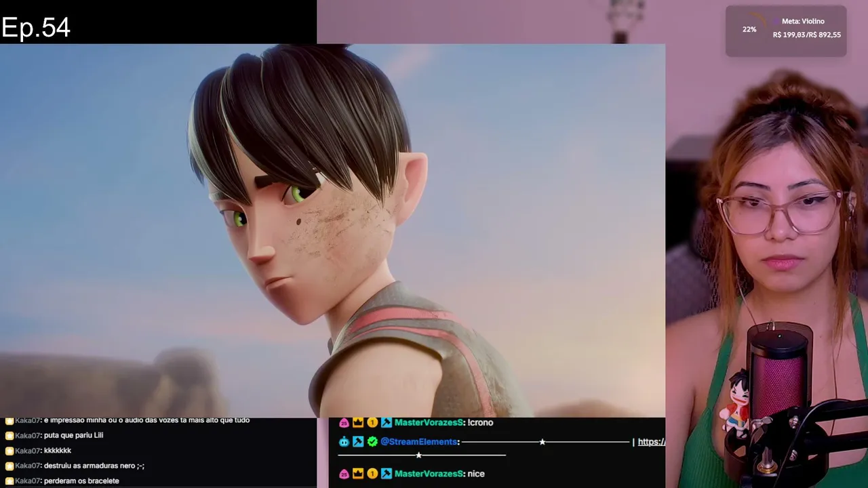Click the badge beside Kaka07's 'kkkkkkk' message
This screenshot has height=488, width=868.
tap(9, 451)
